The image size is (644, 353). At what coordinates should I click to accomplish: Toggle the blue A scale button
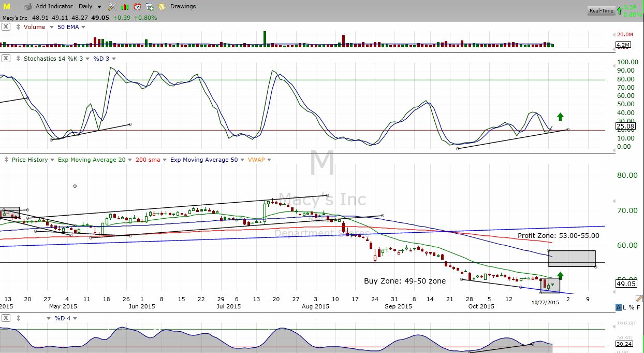pyautogui.click(x=619, y=307)
